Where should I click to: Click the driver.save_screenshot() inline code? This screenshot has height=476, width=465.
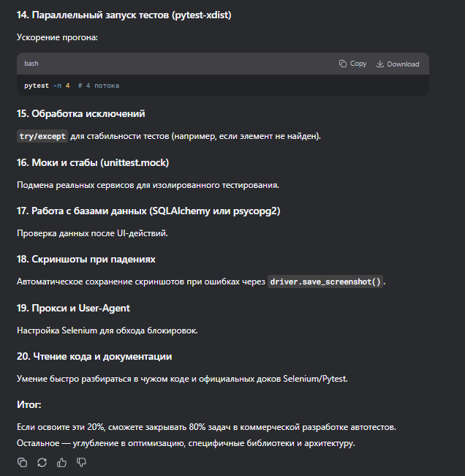(325, 282)
